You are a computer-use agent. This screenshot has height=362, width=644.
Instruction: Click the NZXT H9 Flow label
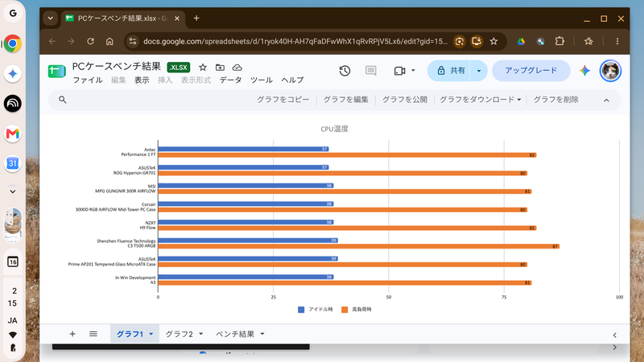[x=148, y=225]
